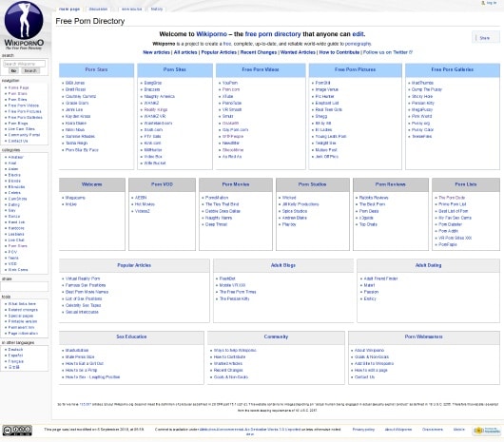Open Recent Changes in the Community box

[228, 371]
